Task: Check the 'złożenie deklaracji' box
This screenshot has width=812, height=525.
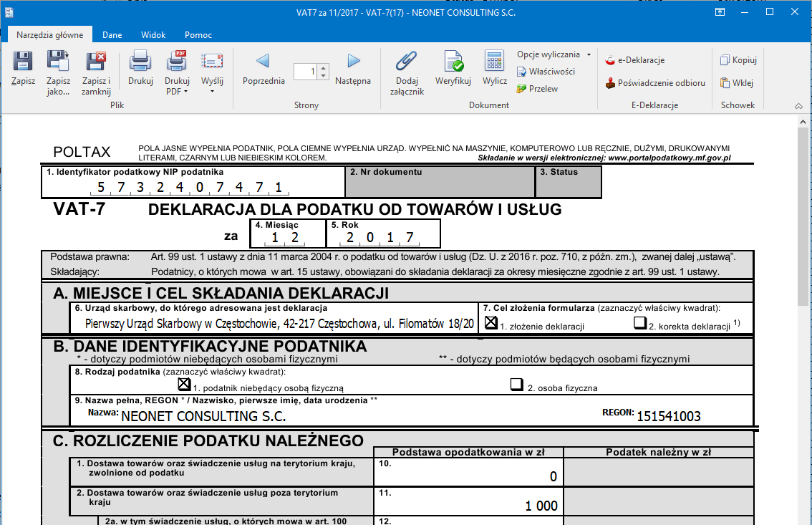Action: (490, 323)
